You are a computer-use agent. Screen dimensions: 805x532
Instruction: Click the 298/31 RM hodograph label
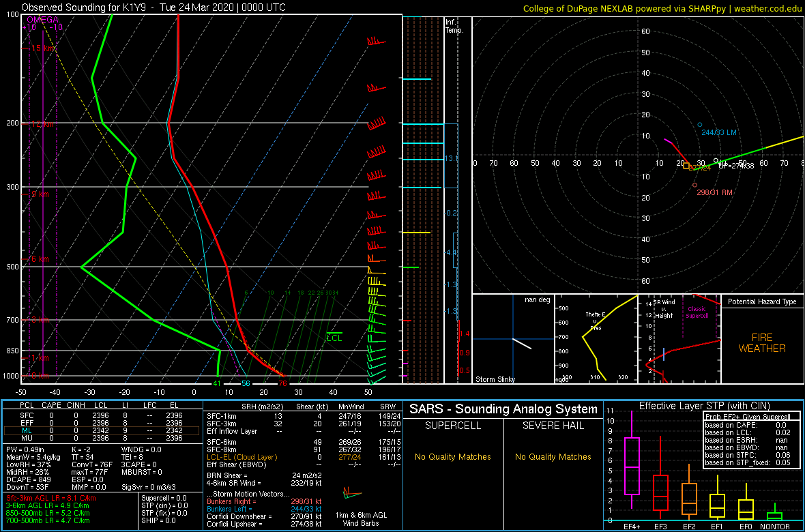pos(714,192)
